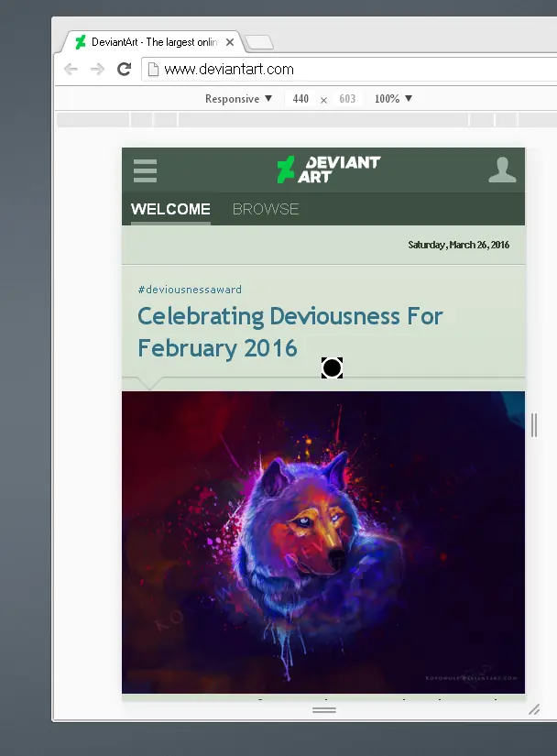Reload the page
The image size is (557, 756).
(125, 69)
